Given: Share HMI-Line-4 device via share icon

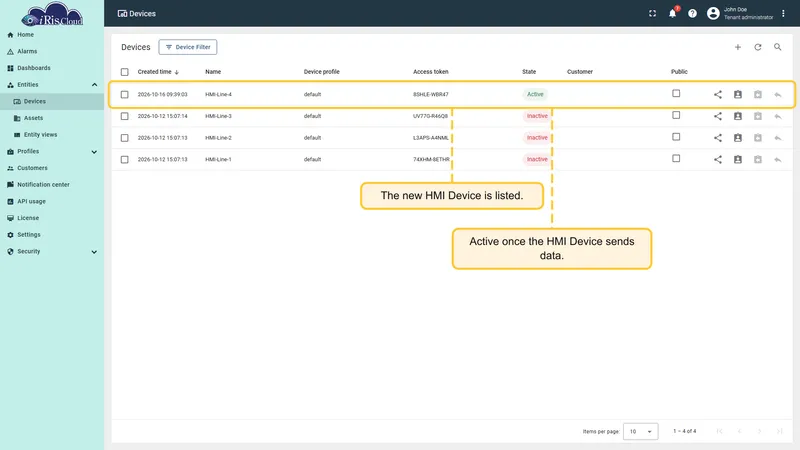Looking at the screenshot, I should click(x=717, y=94).
